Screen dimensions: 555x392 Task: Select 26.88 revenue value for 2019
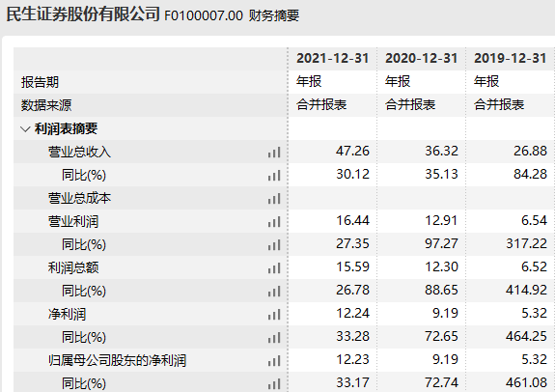coord(530,152)
